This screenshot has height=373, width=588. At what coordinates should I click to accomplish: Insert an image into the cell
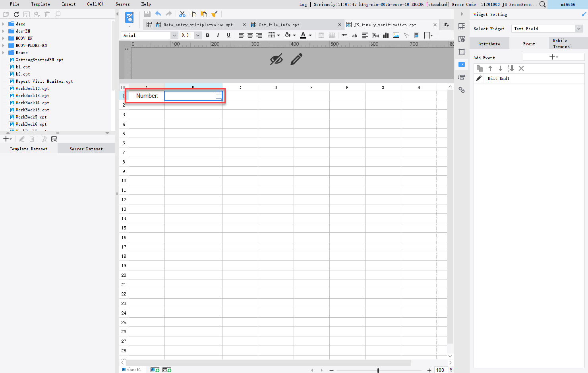[396, 35]
